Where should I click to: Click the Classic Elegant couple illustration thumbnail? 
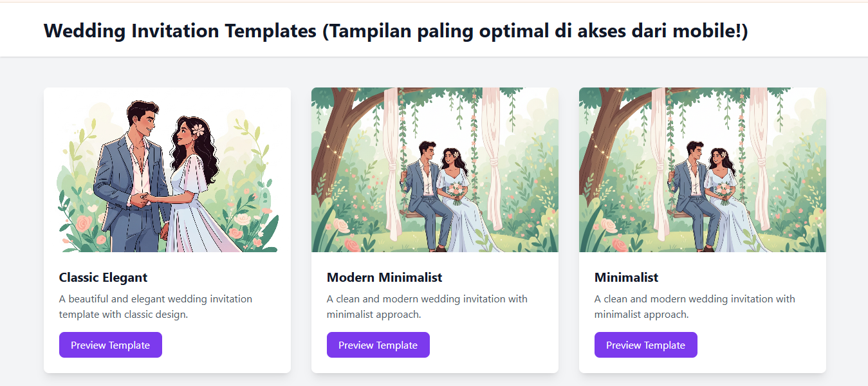167,170
